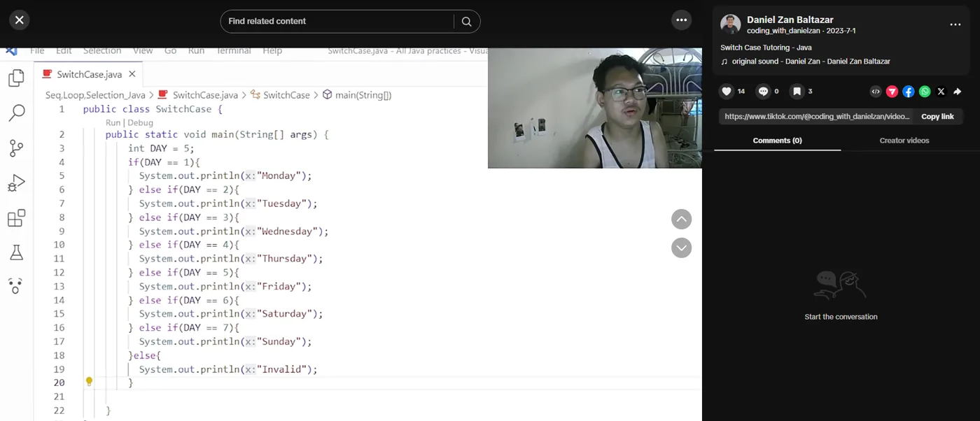Open the Edit menu in VS Code
The width and height of the screenshot is (980, 421).
[x=64, y=51]
